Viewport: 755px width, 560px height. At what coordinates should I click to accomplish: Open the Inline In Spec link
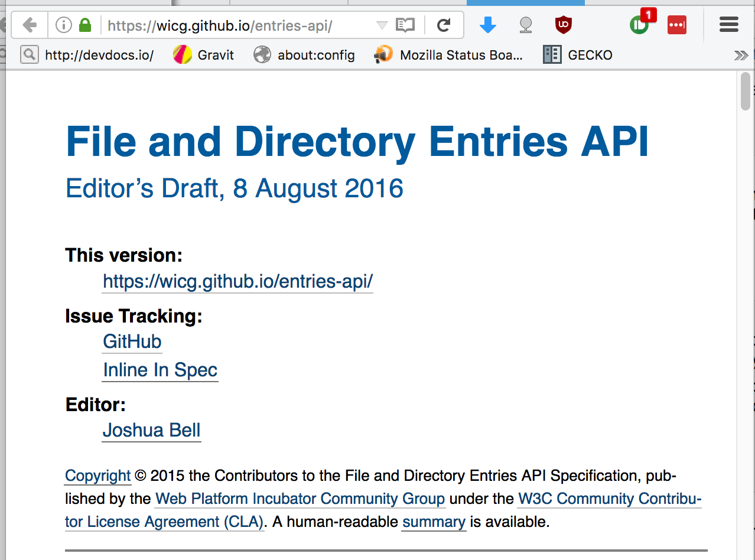click(160, 370)
